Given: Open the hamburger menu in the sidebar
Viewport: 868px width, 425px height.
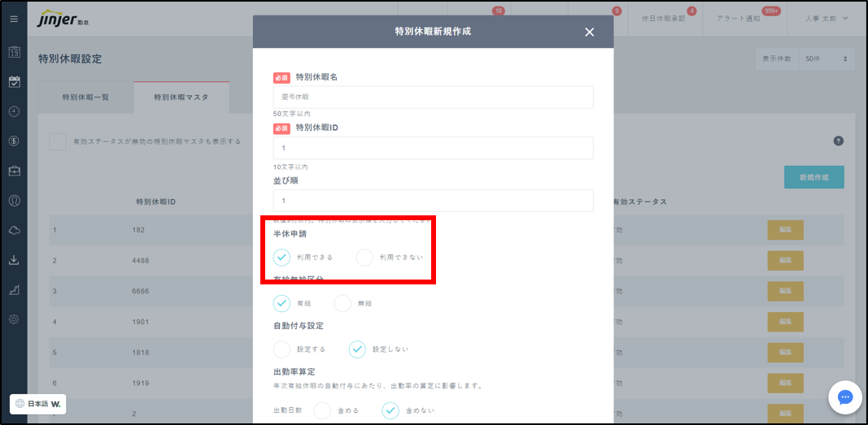Looking at the screenshot, I should point(14,19).
